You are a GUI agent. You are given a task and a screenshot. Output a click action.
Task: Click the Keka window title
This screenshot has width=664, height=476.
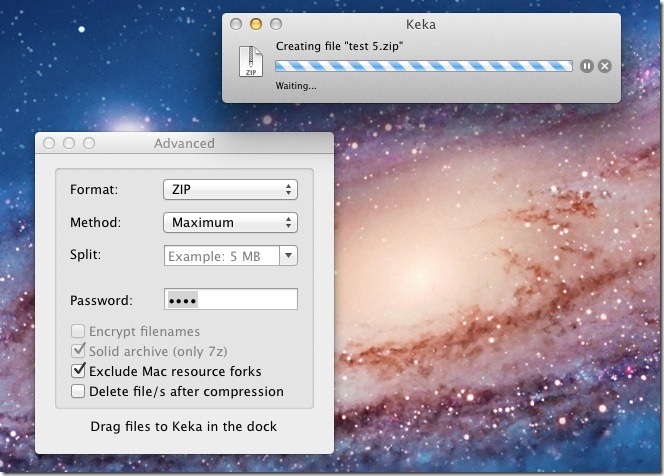click(421, 24)
